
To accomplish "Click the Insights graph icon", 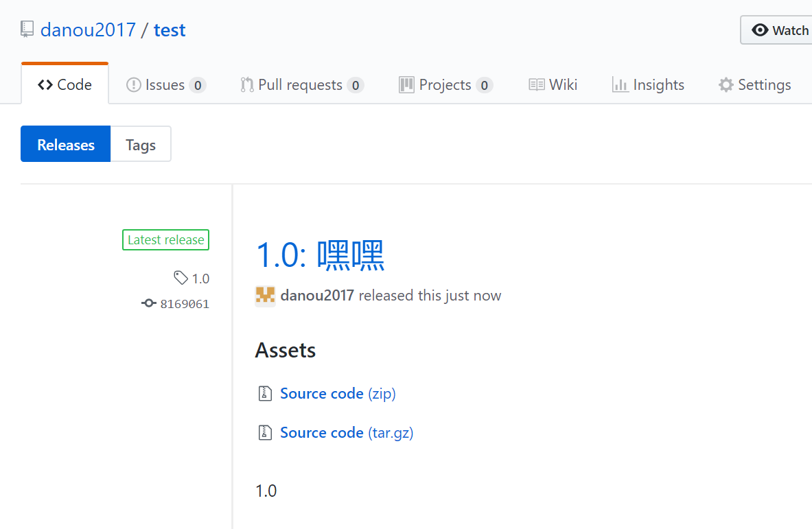I will tap(620, 85).
